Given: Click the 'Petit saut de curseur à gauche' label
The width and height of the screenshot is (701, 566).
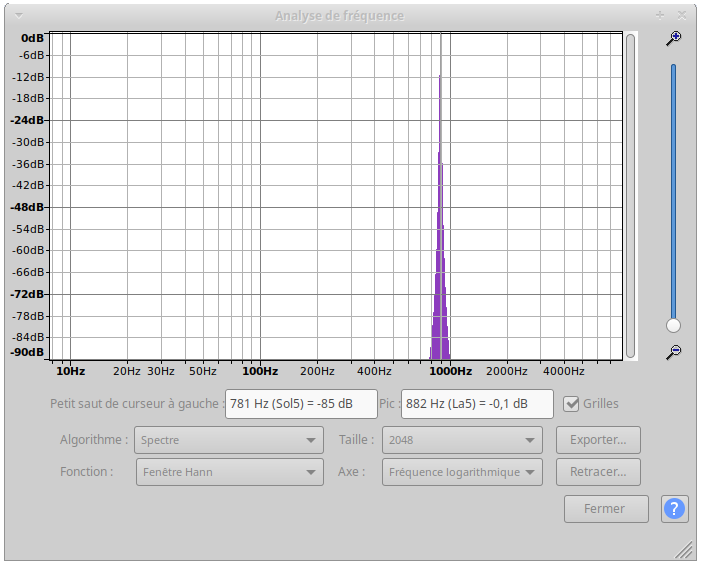Looking at the screenshot, I should click(x=136, y=404).
